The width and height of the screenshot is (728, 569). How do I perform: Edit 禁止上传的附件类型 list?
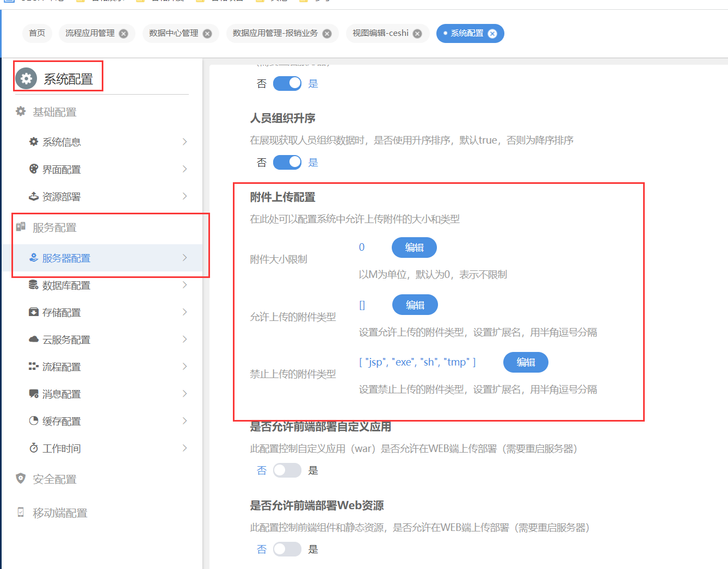click(526, 362)
